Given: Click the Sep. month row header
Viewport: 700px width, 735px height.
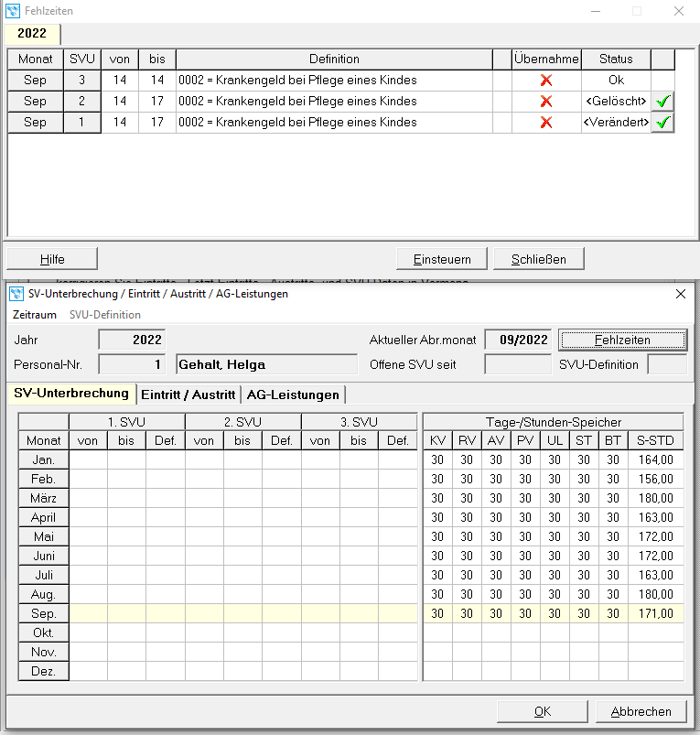Looking at the screenshot, I should pyautogui.click(x=44, y=613).
